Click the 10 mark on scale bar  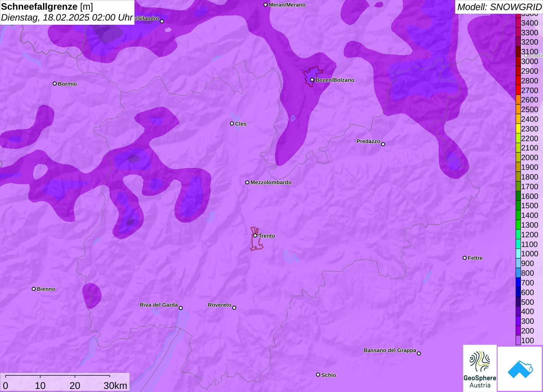coord(40,385)
